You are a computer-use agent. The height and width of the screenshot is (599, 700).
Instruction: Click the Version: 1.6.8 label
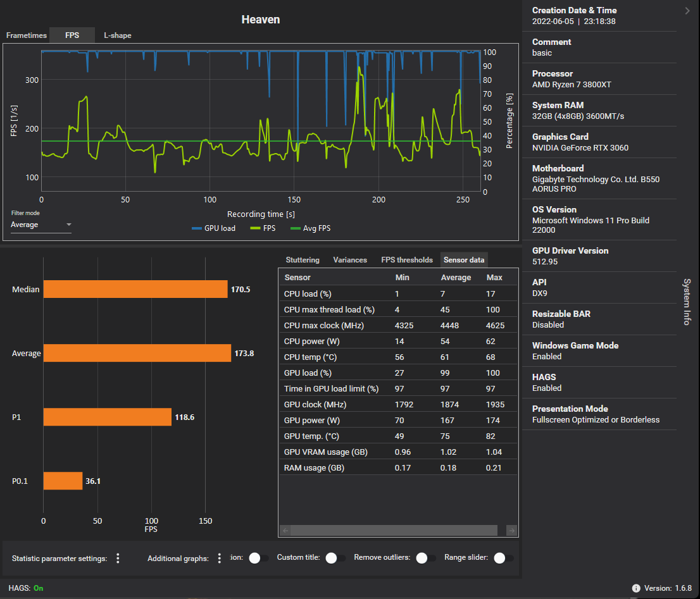click(x=668, y=588)
